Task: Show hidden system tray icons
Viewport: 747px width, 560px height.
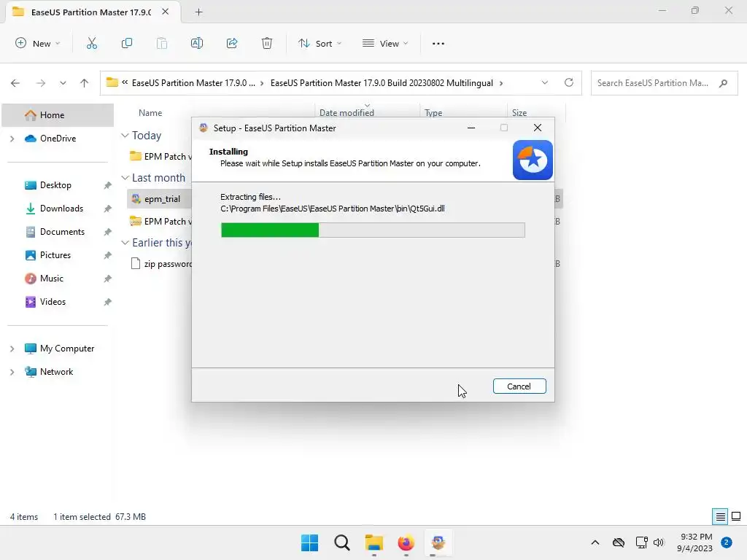Action: (595, 542)
